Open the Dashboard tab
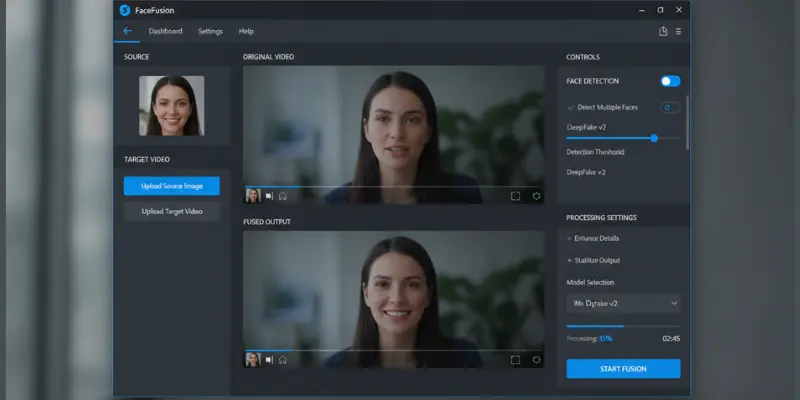 coord(165,31)
